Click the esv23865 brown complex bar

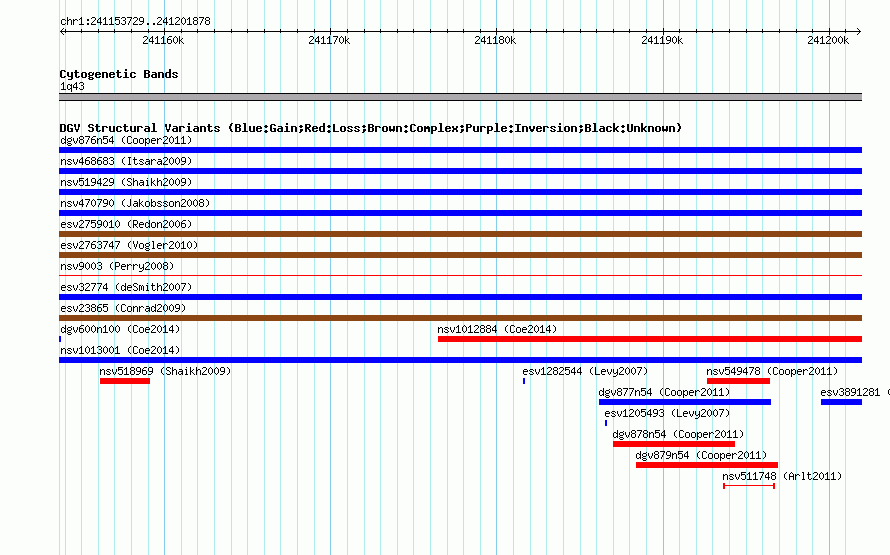pos(460,318)
